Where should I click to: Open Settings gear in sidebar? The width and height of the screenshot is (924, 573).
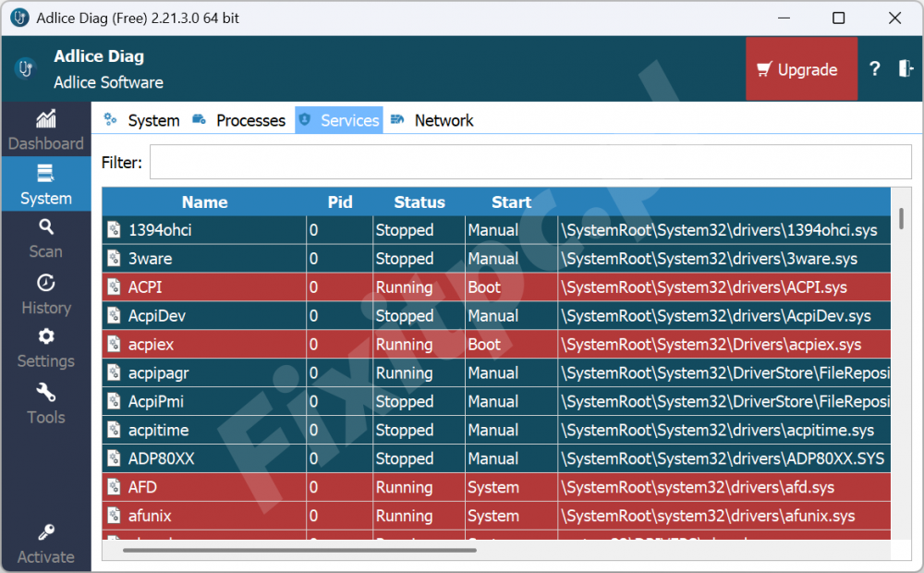(x=45, y=336)
